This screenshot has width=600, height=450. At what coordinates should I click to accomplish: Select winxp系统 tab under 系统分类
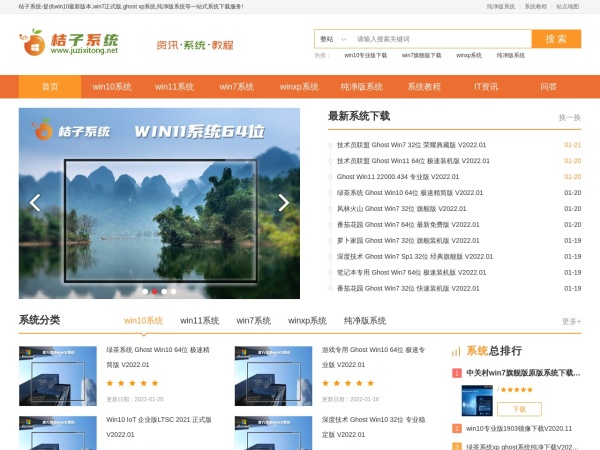[307, 321]
